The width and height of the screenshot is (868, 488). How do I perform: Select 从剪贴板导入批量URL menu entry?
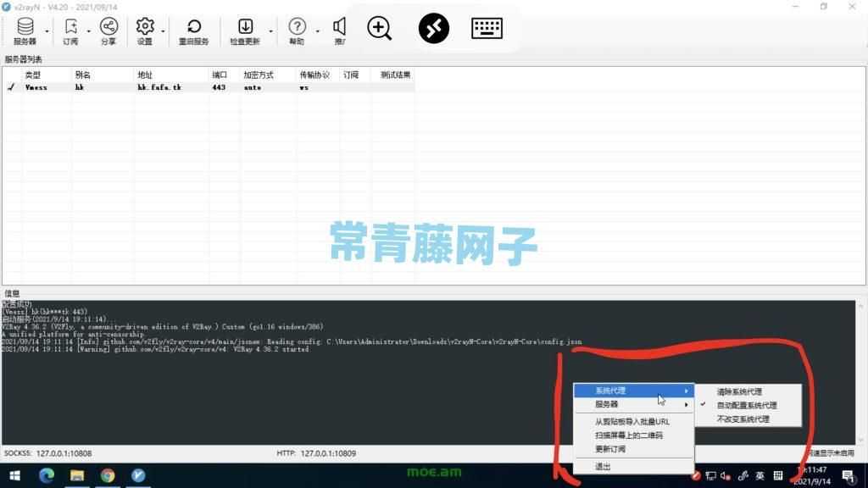click(x=632, y=419)
